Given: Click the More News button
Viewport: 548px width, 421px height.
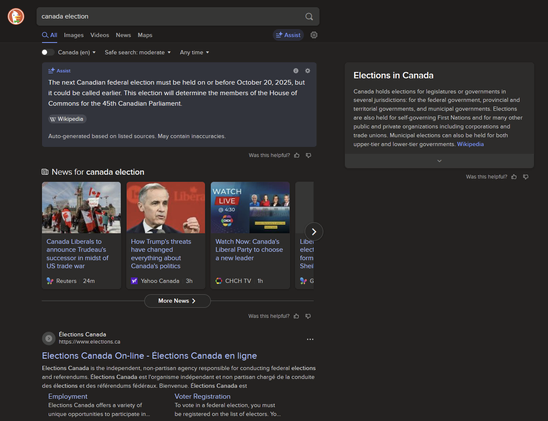Looking at the screenshot, I should [x=177, y=300].
